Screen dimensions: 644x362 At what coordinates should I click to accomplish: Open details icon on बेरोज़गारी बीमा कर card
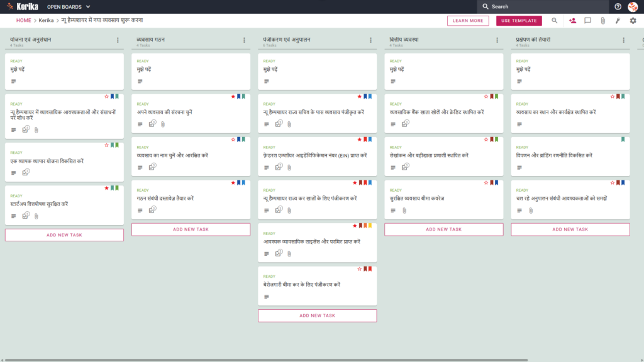(x=267, y=297)
